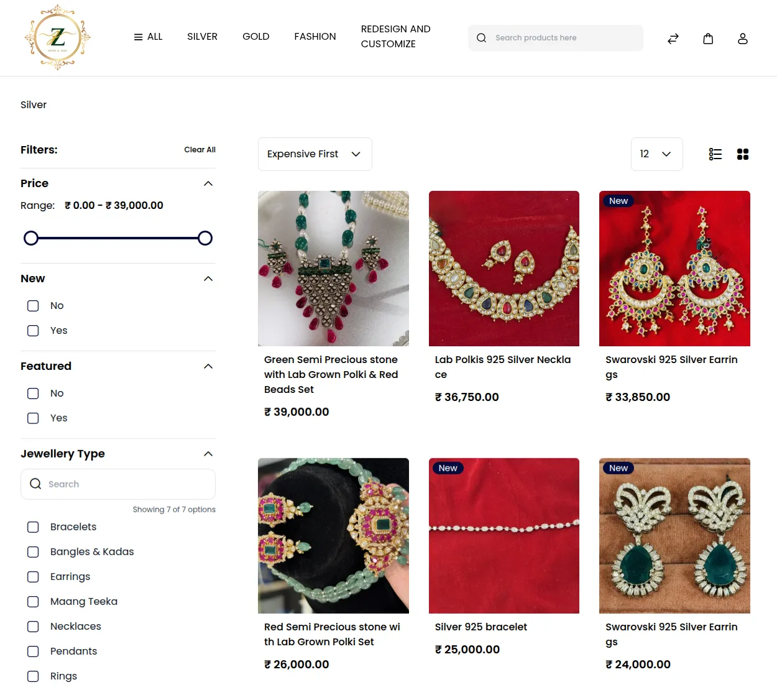Open the items-per-page dropdown showing 12
The image size is (777, 700).
pos(656,154)
